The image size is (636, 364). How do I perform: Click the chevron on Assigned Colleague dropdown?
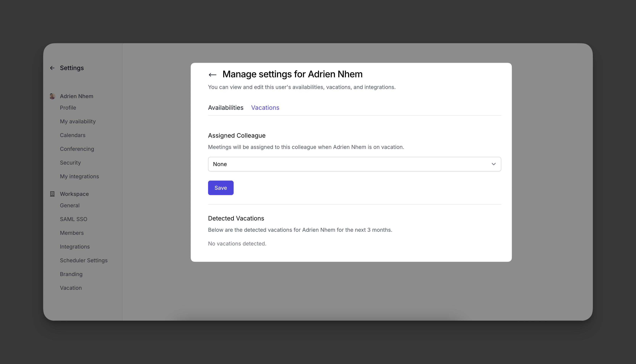point(493,164)
